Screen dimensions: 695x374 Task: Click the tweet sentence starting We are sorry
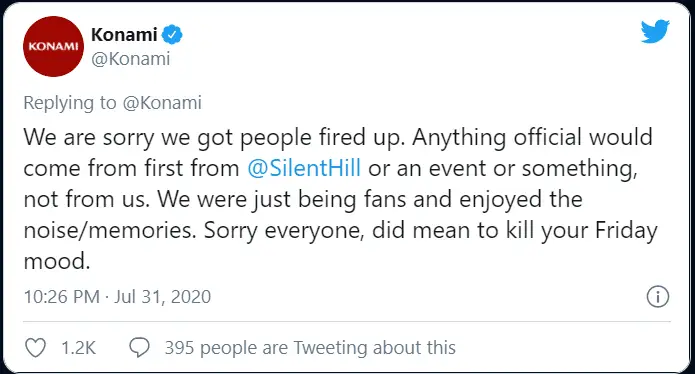point(214,137)
